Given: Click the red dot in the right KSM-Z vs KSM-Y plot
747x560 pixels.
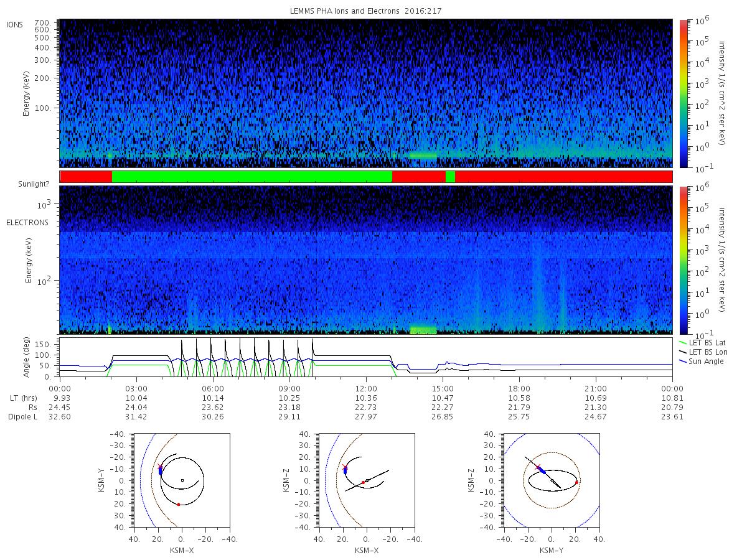Looking at the screenshot, I should [x=576, y=482].
